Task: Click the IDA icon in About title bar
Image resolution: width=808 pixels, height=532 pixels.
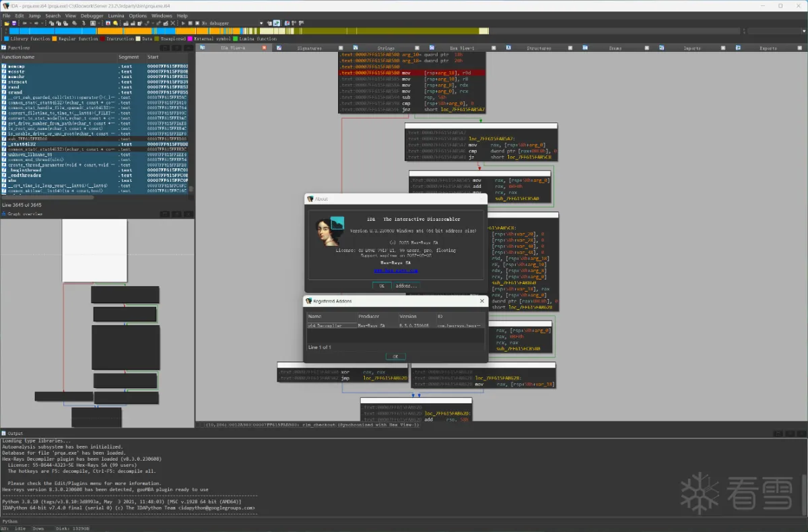Action: click(310, 199)
